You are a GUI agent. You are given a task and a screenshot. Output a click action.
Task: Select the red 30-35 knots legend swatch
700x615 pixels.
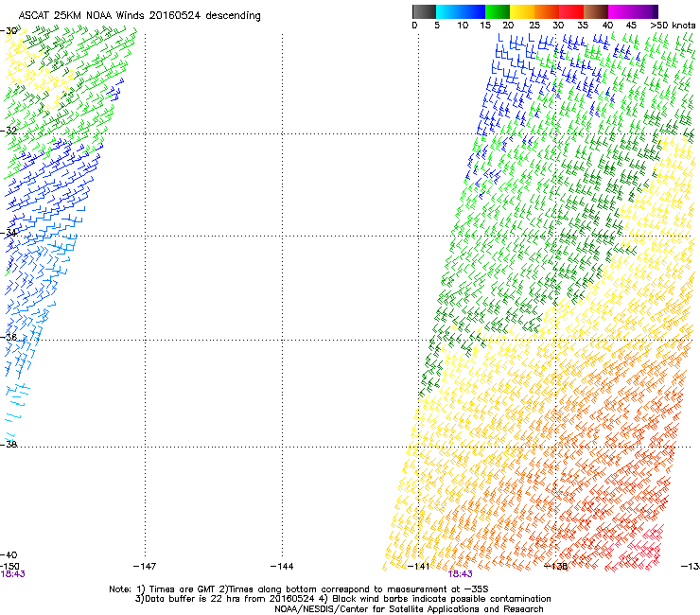click(571, 11)
